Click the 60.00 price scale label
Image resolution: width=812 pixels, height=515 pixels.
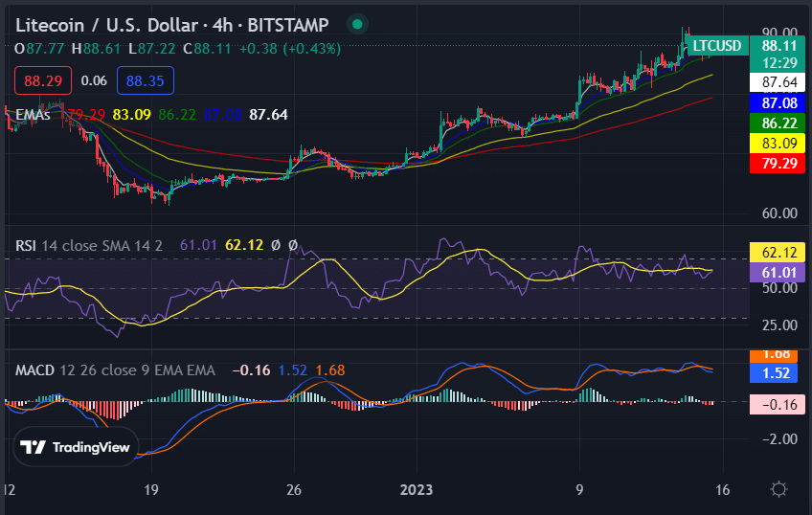779,213
